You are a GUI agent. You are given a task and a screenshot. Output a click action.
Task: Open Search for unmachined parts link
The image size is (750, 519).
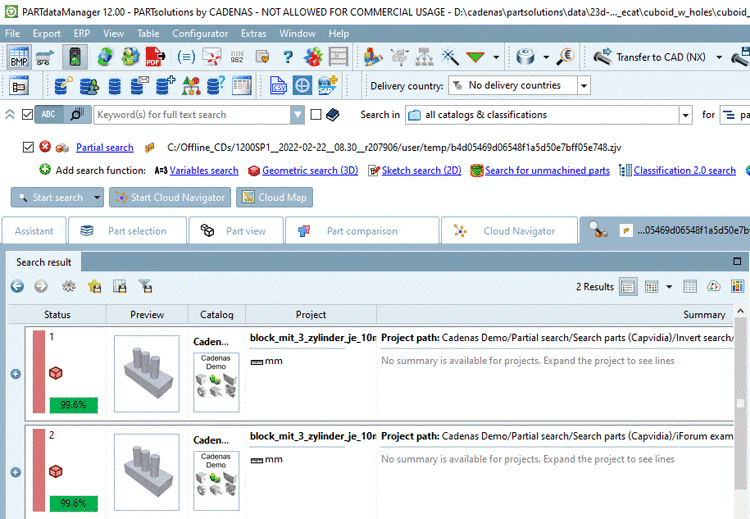[x=547, y=170]
